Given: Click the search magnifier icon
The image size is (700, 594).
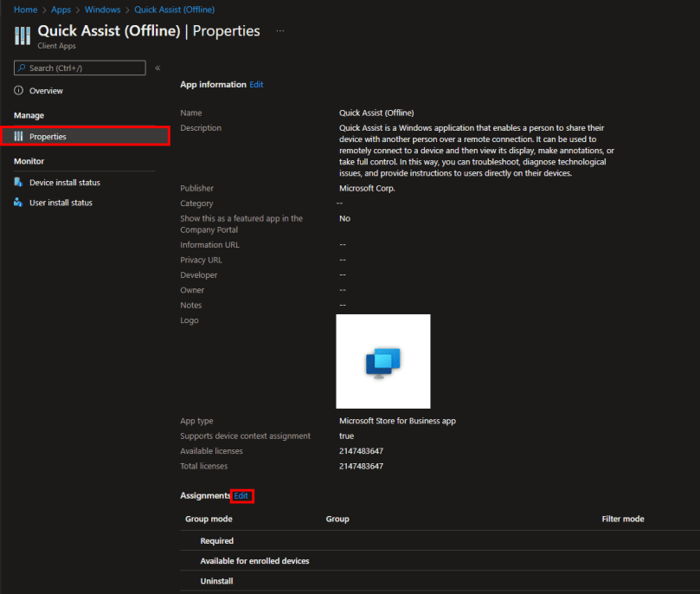Looking at the screenshot, I should click(x=20, y=68).
